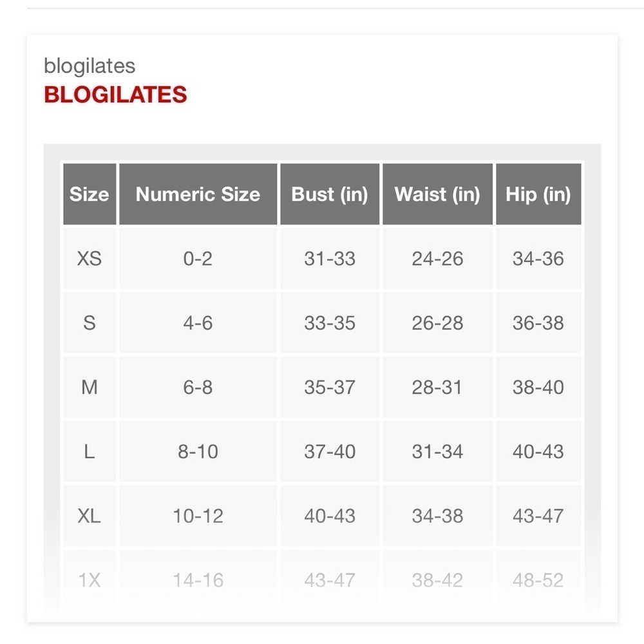
Task: Click the Waist (in) column header
Action: coord(437,194)
